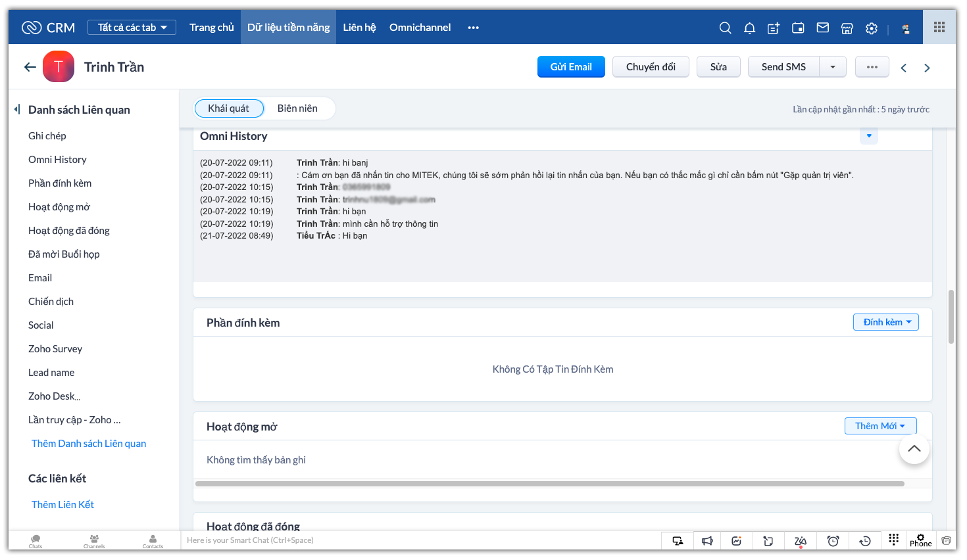This screenshot has height=560, width=967.
Task: Open the reminders alarm clock icon
Action: tap(833, 541)
